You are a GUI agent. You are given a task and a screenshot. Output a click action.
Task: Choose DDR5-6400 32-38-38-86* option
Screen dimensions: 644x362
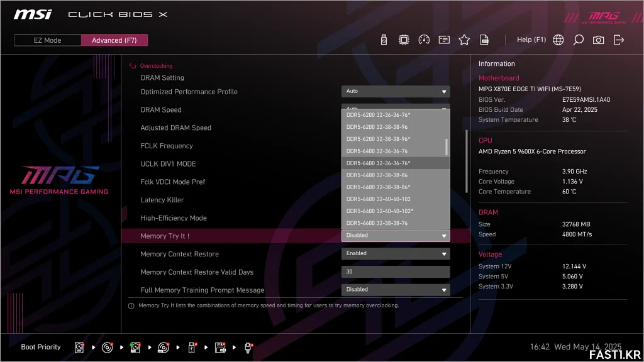point(396,187)
